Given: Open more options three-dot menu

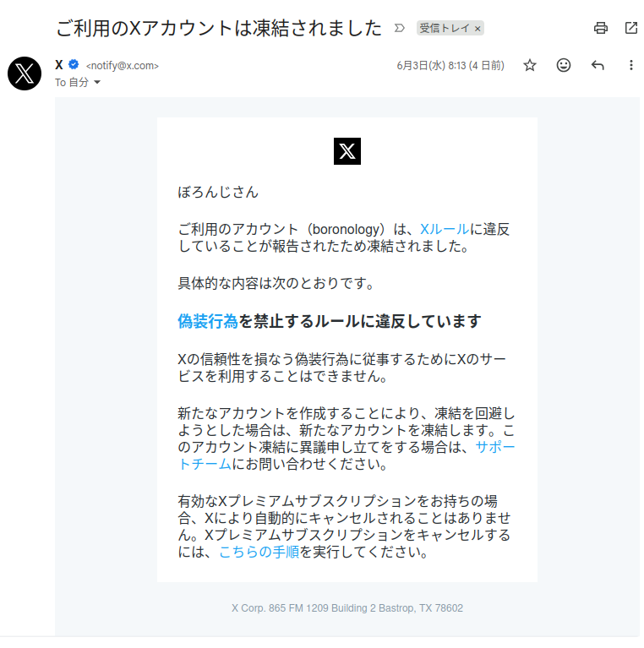Looking at the screenshot, I should 630,65.
